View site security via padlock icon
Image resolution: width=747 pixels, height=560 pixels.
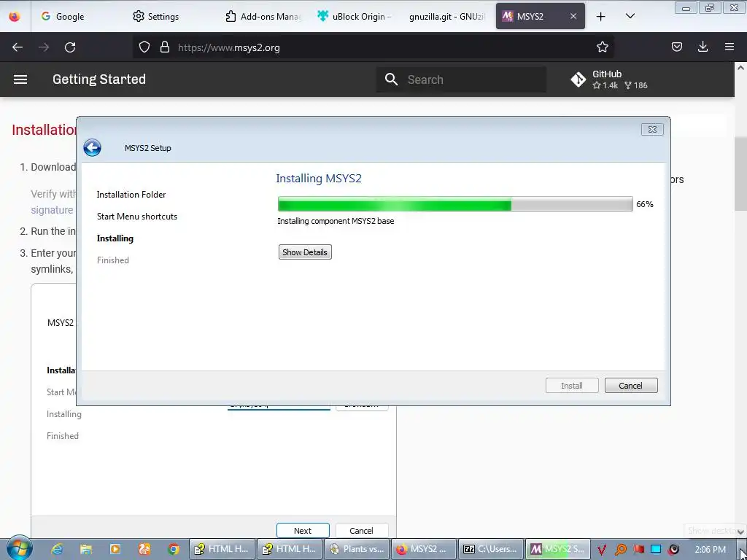point(165,47)
